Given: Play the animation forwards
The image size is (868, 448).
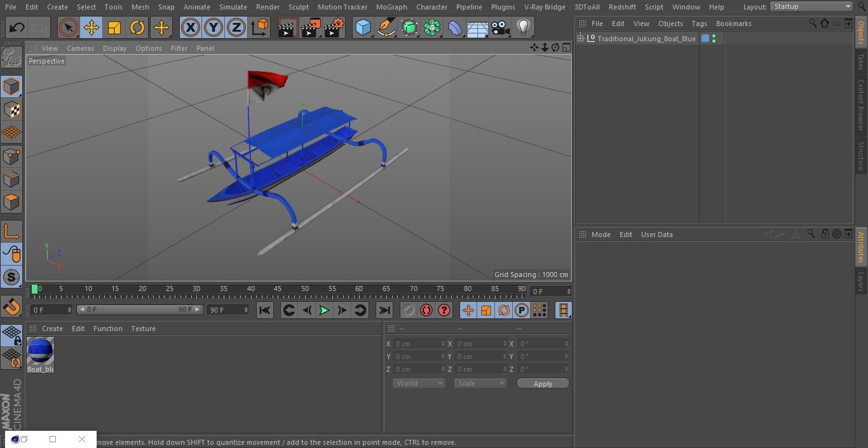Looking at the screenshot, I should coord(324,310).
